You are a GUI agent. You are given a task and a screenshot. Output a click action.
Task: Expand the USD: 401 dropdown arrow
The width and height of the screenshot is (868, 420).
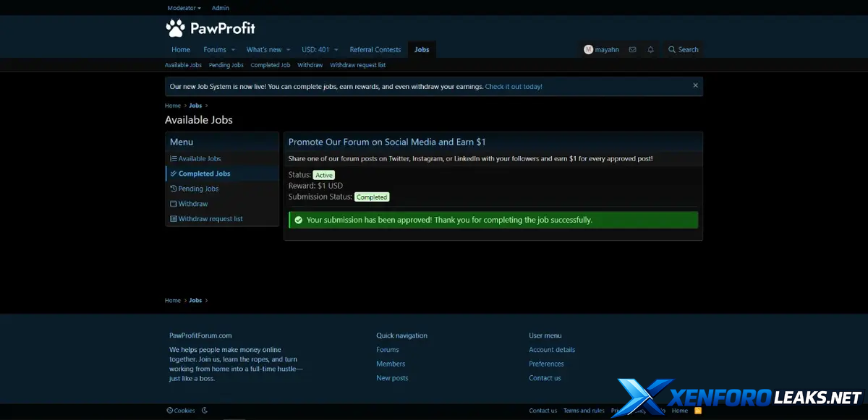coord(336,50)
